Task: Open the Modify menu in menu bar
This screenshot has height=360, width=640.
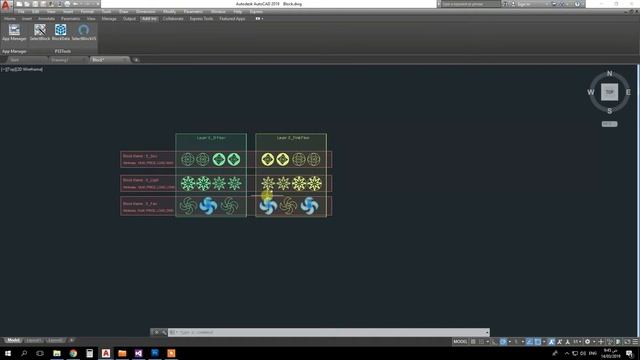Action: 169,12
